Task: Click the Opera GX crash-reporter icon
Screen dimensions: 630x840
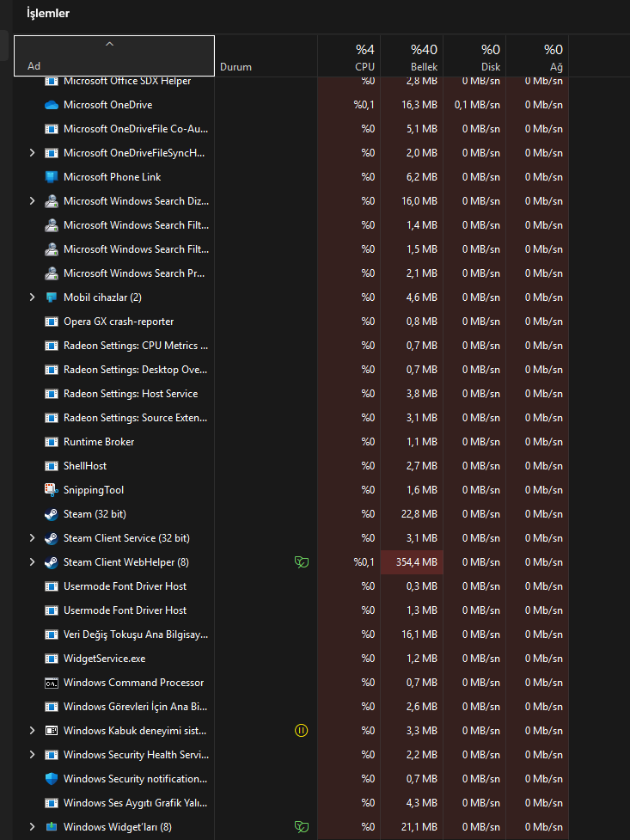Action: click(x=52, y=322)
